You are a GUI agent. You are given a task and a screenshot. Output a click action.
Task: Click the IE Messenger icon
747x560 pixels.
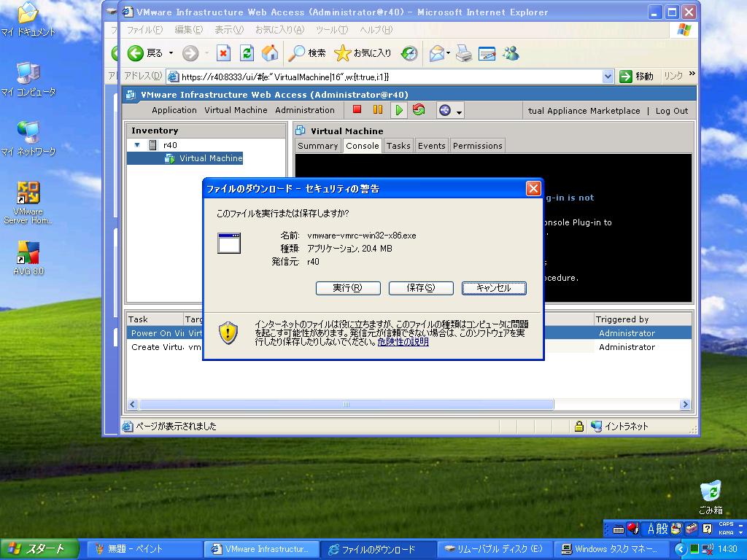[511, 53]
